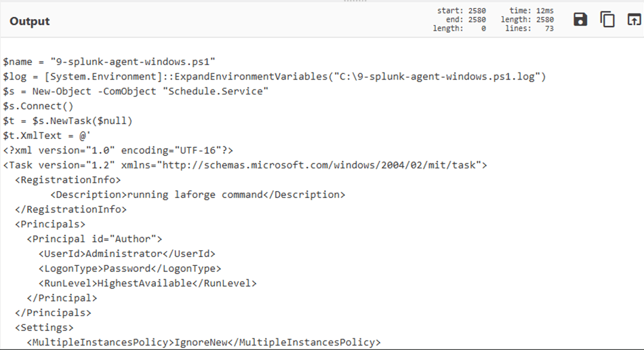Image resolution: width=644 pixels, height=350 pixels.
Task: Save output to file with floppy icon
Action: pyautogui.click(x=580, y=19)
